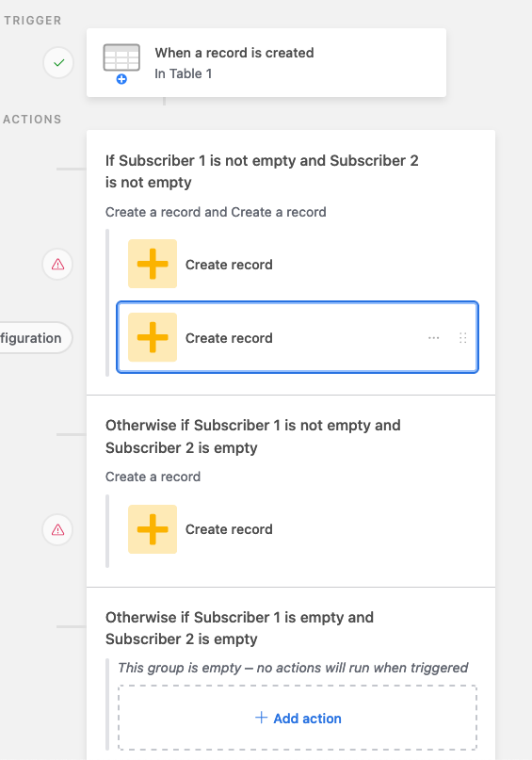This screenshot has width=532, height=760.
Task: Select Create record under the Subscriber 2 is empty condition
Action: coord(298,529)
